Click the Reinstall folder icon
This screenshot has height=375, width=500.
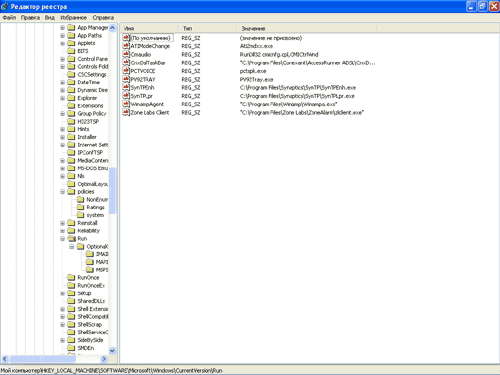pyautogui.click(x=71, y=223)
